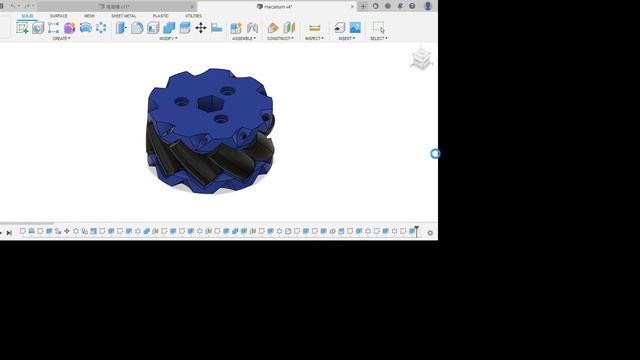Activate the Select tool
Screen dimensions: 640x360
(x=378, y=28)
